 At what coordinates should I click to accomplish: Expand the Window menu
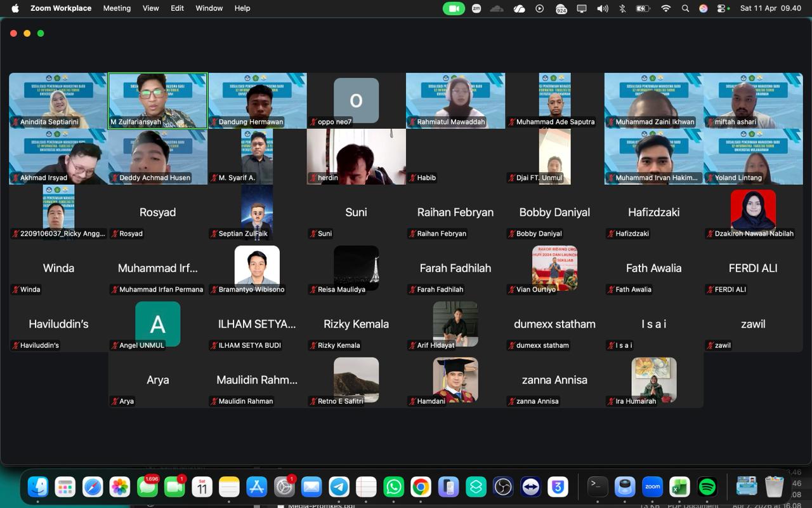pos(209,8)
